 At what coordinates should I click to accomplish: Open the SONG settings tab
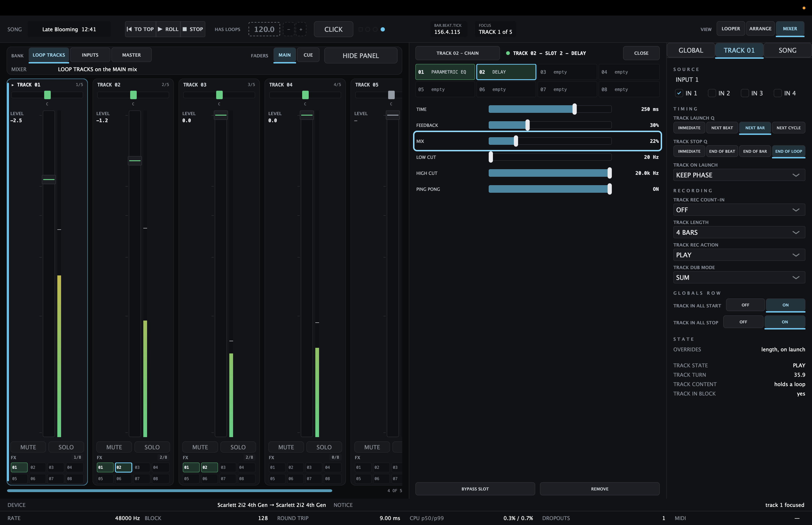tap(788, 51)
